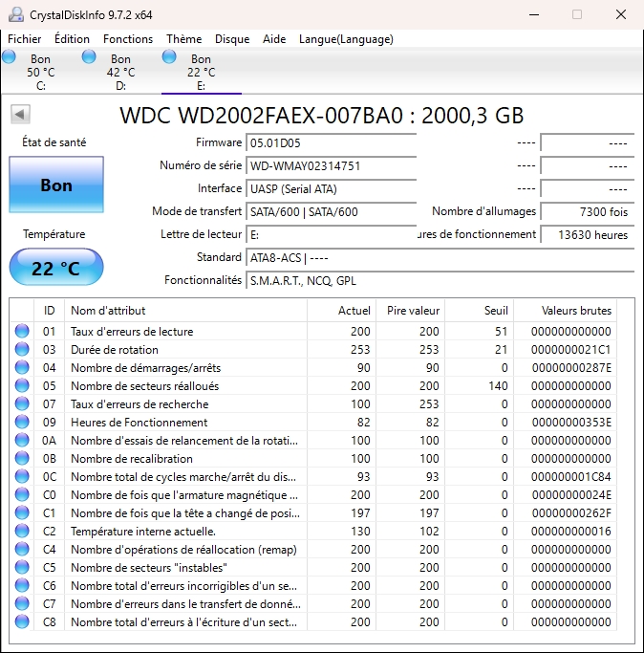The width and height of the screenshot is (644, 653).
Task: Open the Fichier menu
Action: coord(25,39)
